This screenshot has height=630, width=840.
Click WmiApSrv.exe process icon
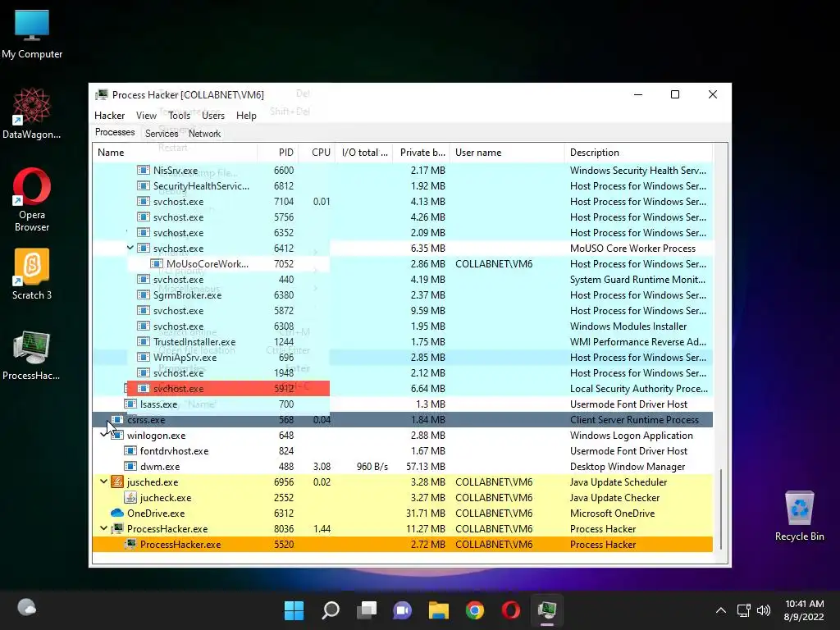tap(143, 358)
